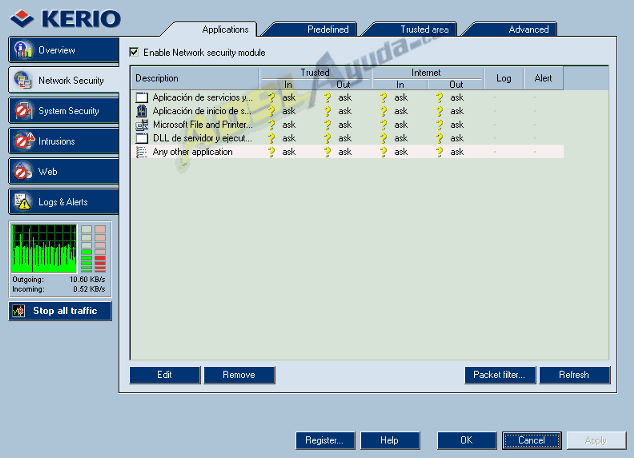Click the Cancel button
This screenshot has height=458, width=634.
click(x=532, y=440)
